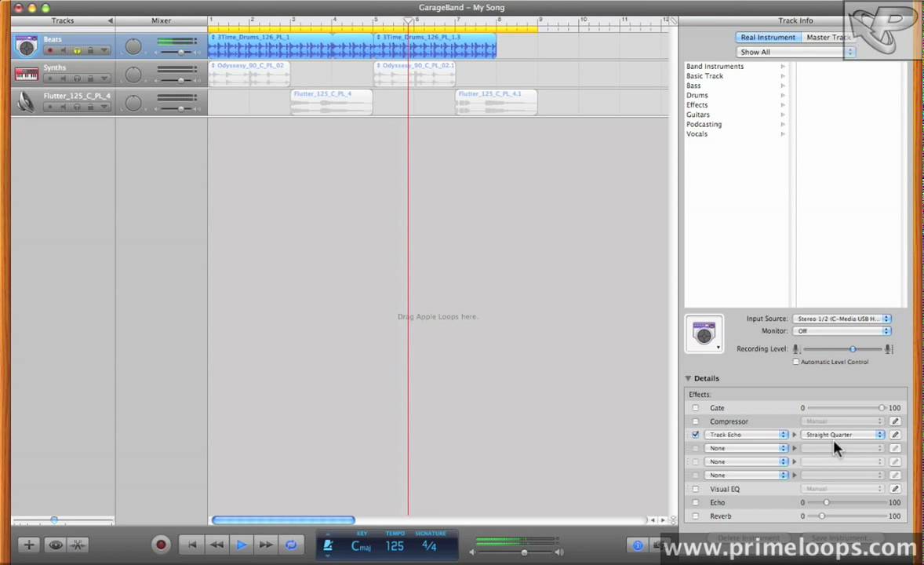Switch to the Master Track tab
Image resolution: width=924 pixels, height=565 pixels.
coord(828,37)
